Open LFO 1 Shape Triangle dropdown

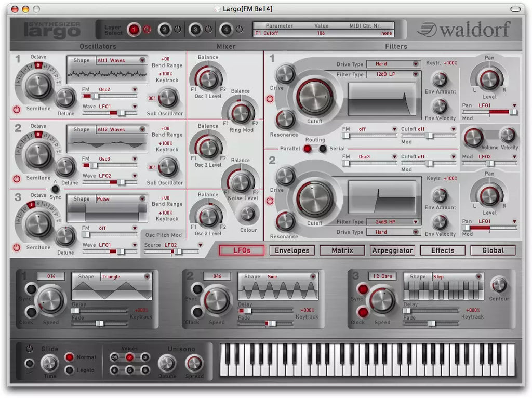click(125, 277)
